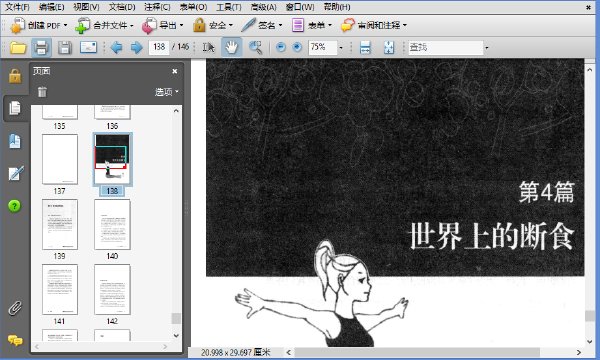The height and width of the screenshot is (360, 600).
Task: Choose the Select text cursor tool
Action: coord(209,47)
